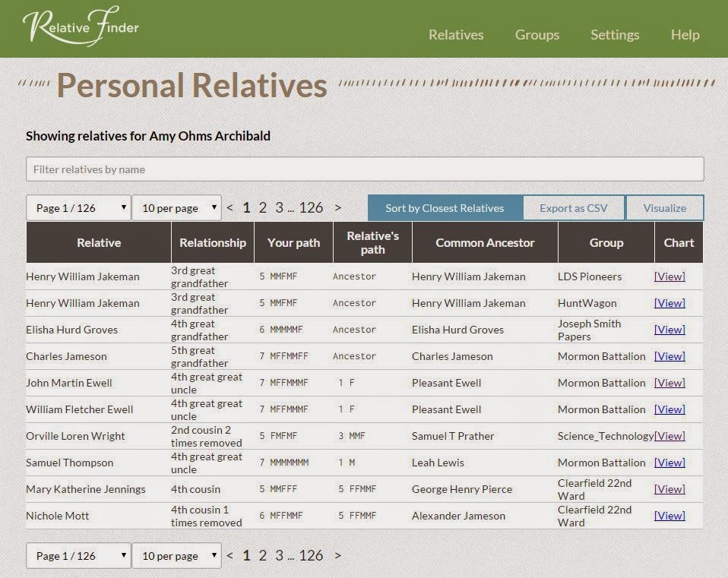Open the Relatives menu item

click(x=455, y=34)
